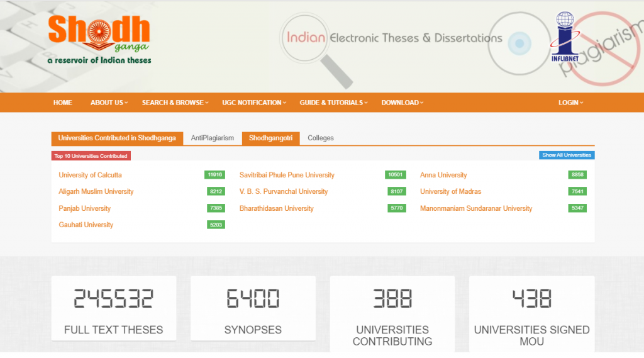Screen dimensions: 644x358
Task: Open Aligarh Muslim University link
Action: (96, 191)
